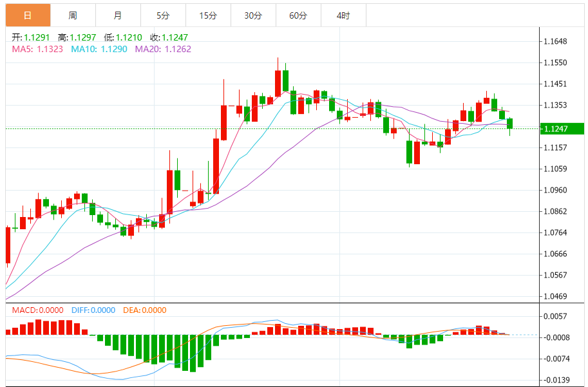Click the -0.0008 MACD axis label
The image size is (588, 387).
tap(556, 337)
